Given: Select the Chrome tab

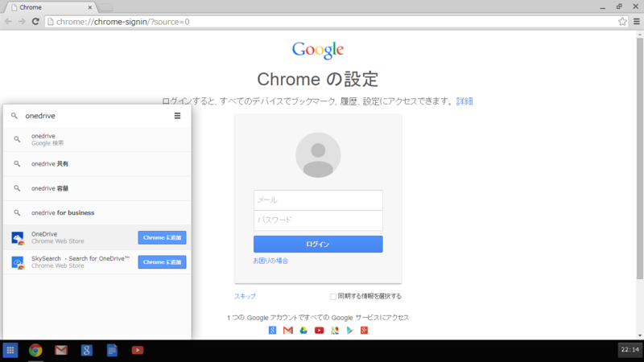Looking at the screenshot, I should (x=49, y=7).
